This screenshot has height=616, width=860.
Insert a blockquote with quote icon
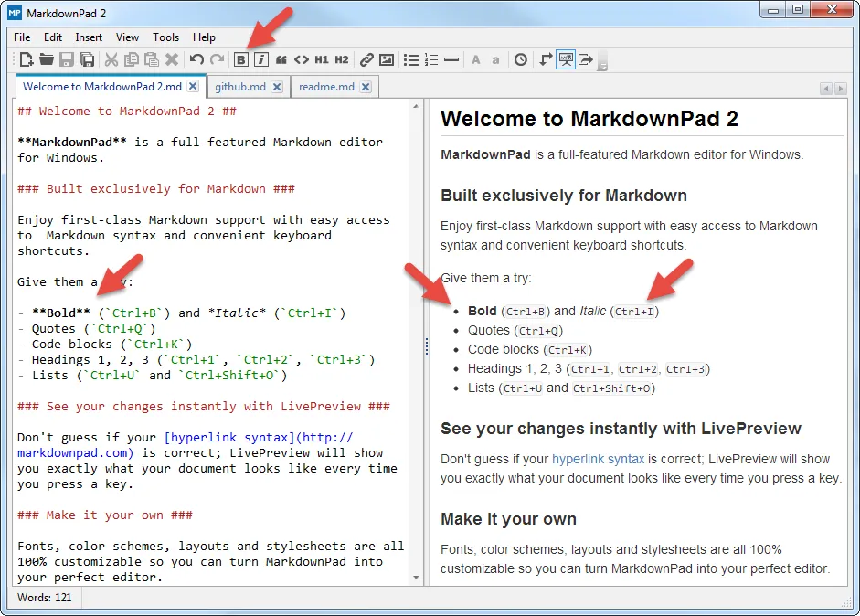(281, 59)
